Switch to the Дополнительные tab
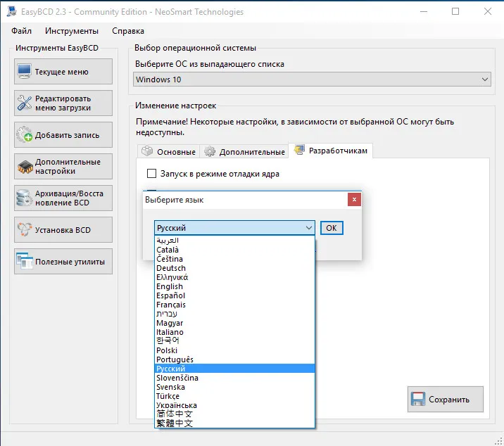 tap(244, 151)
